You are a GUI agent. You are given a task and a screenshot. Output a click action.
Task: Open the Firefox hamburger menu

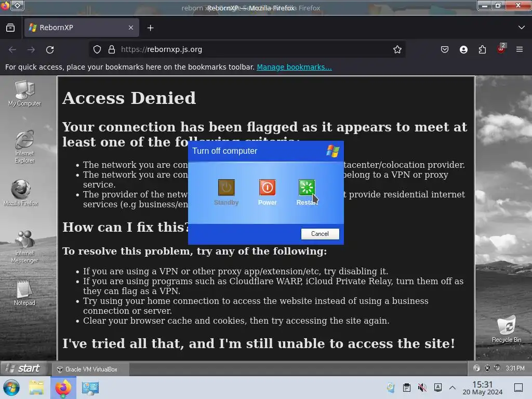[x=520, y=49]
